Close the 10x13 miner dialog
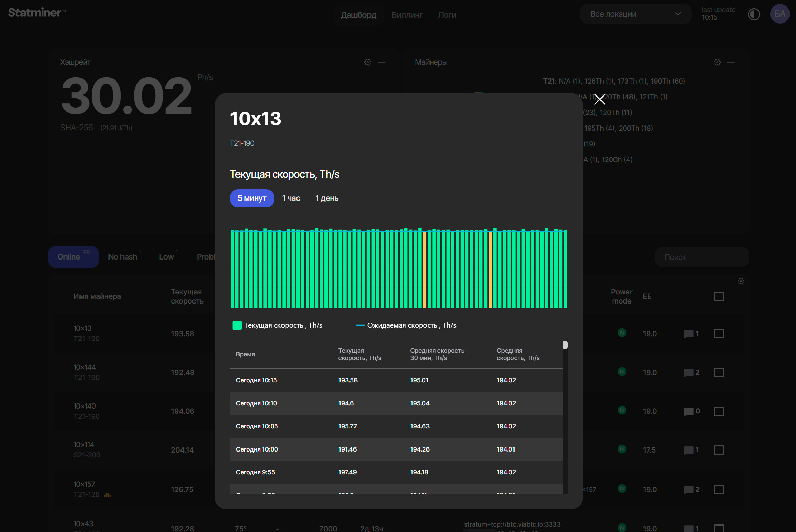 coord(599,99)
